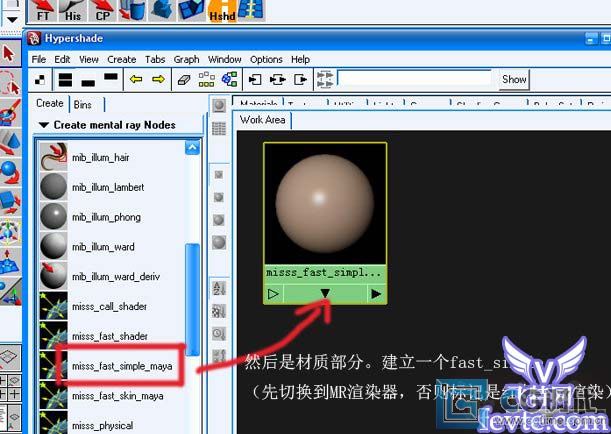Create a mib_illum_lambert node
Image resolution: width=611 pixels, height=434 pixels.
point(108,187)
